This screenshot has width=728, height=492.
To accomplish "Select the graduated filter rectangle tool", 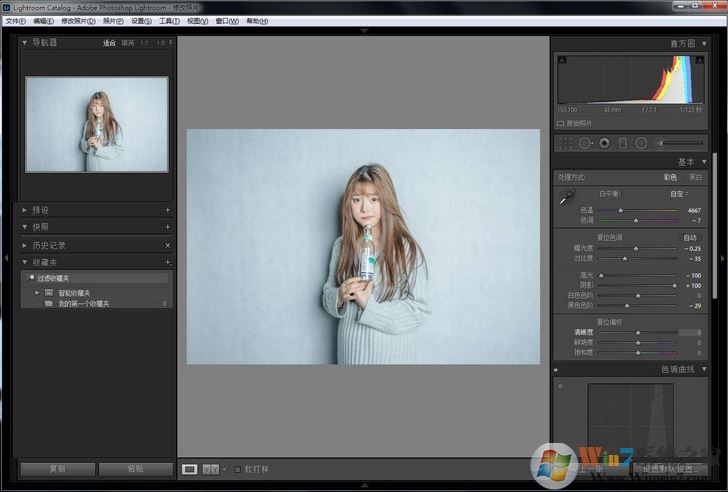I will (622, 143).
